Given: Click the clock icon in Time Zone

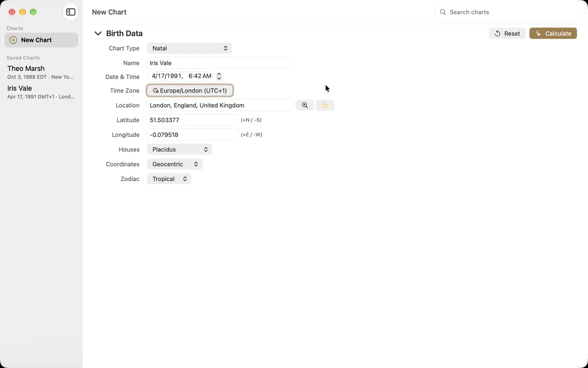Looking at the screenshot, I should click(156, 91).
